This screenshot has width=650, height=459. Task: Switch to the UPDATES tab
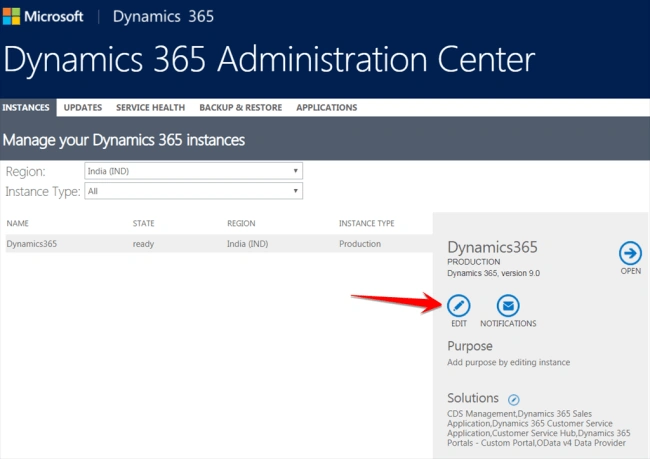click(83, 107)
